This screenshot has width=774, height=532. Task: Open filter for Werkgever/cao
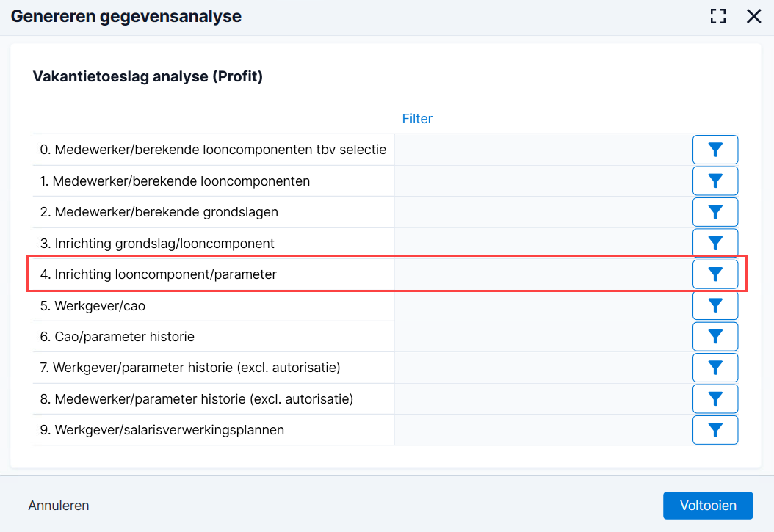tap(715, 306)
